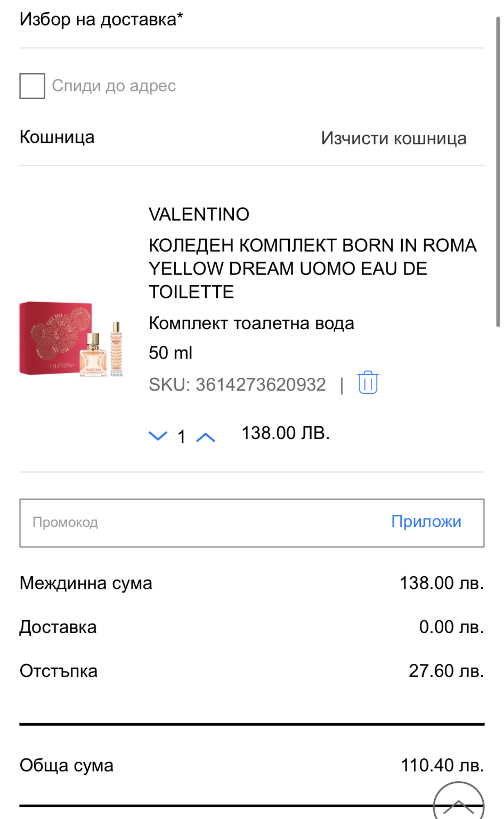
Task: Focus the Промокод input field
Action: pos(202,523)
